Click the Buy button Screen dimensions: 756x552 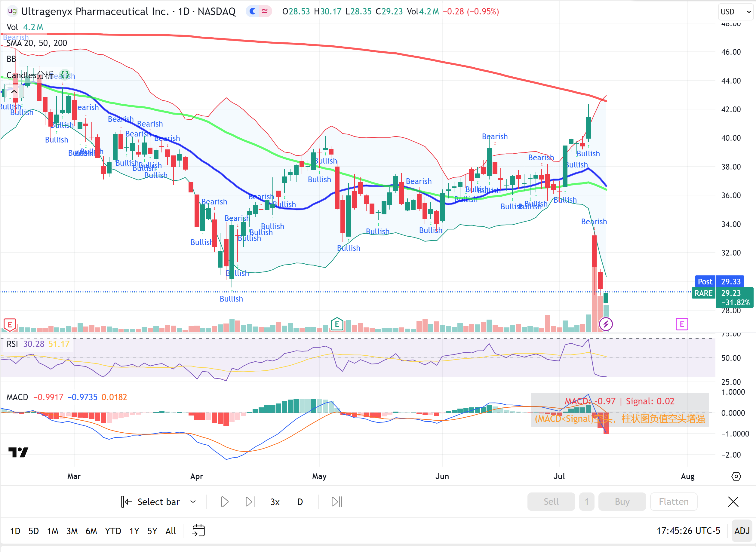coord(622,501)
